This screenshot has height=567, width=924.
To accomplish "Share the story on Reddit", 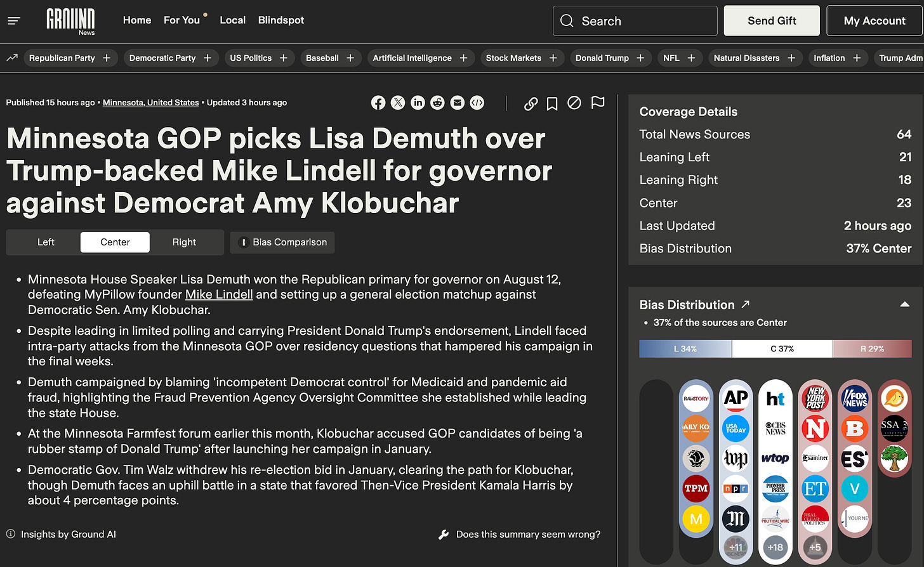I will pos(437,103).
